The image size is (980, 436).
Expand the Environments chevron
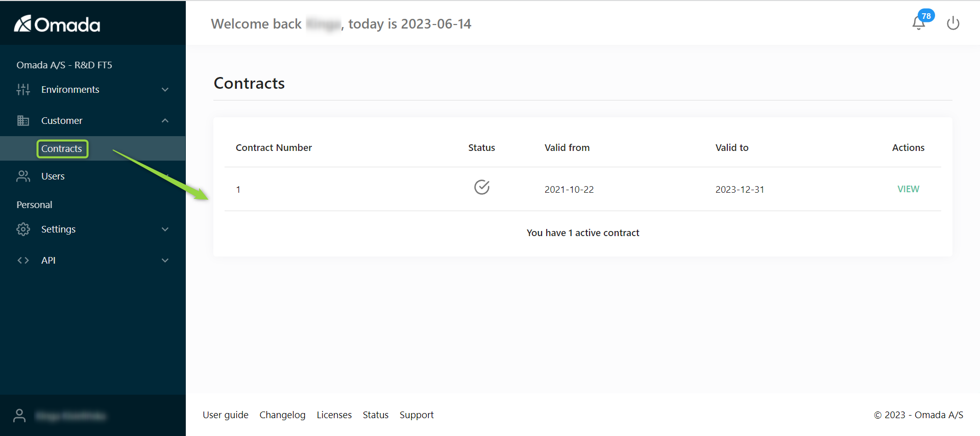tap(165, 90)
